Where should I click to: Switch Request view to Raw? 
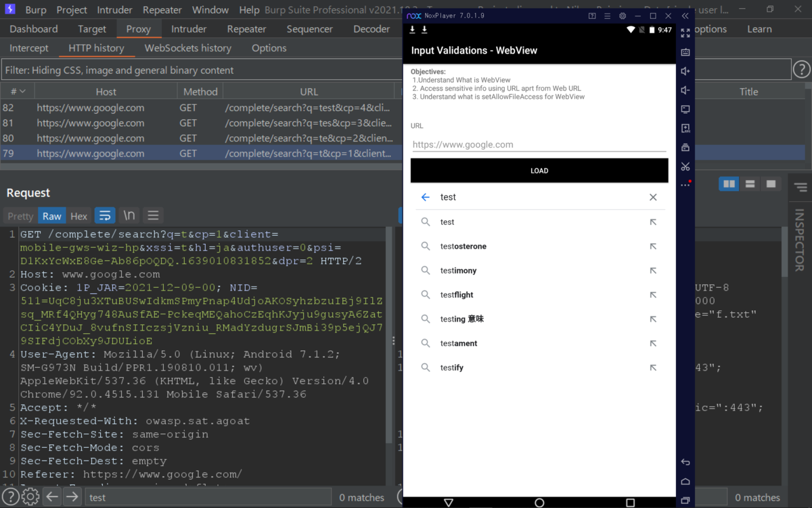coord(52,216)
